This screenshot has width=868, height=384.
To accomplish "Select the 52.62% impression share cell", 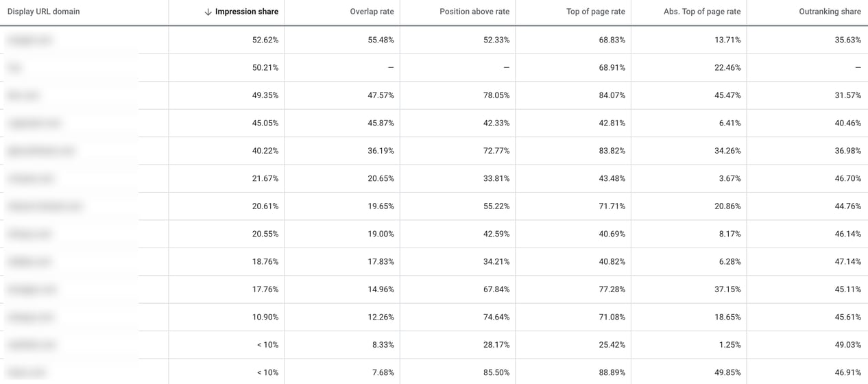I will (265, 40).
